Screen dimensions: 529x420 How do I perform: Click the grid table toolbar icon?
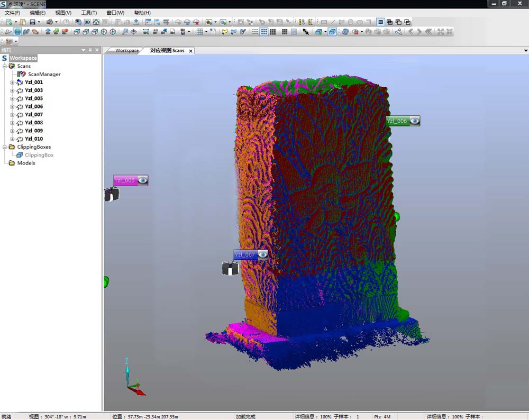199,32
